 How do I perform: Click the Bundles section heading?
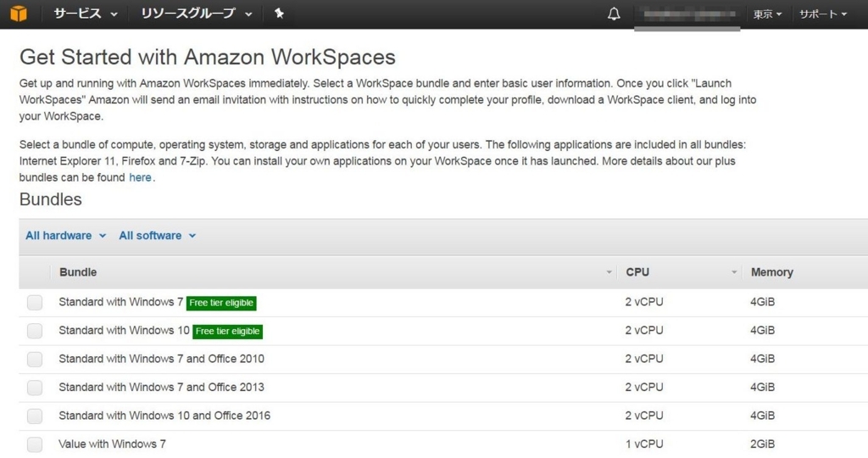click(x=50, y=199)
